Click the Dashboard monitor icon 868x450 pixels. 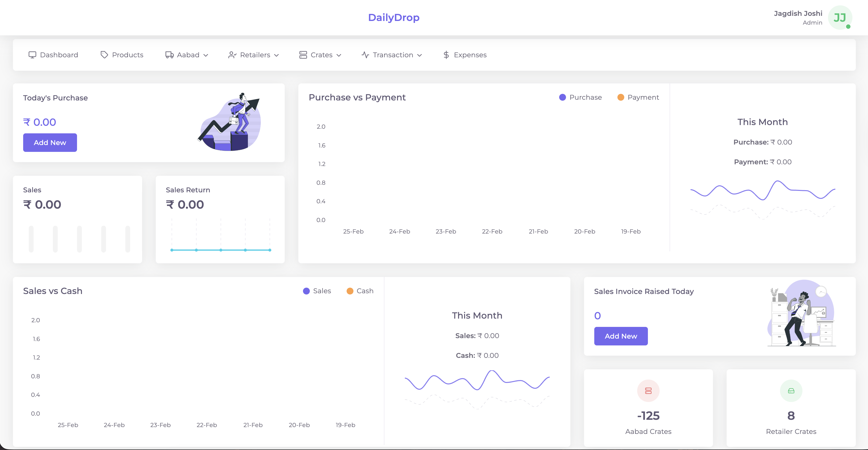[x=32, y=55]
